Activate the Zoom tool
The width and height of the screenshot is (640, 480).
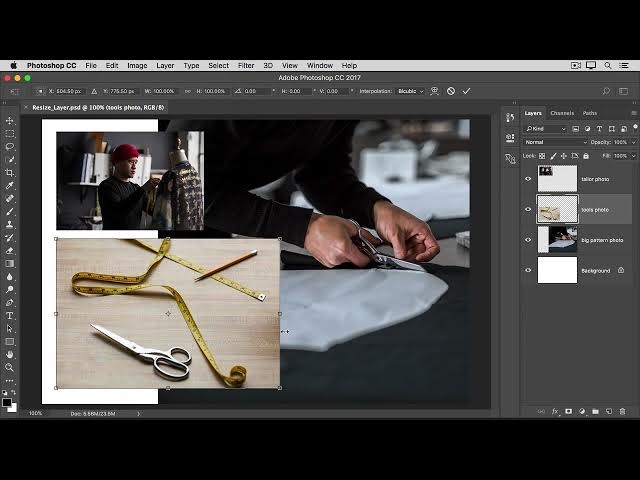[x=10, y=367]
